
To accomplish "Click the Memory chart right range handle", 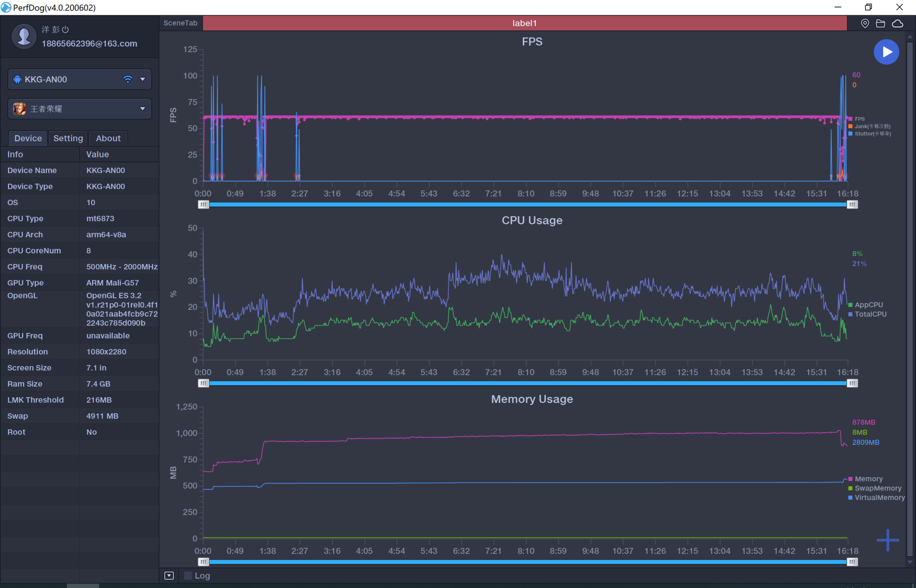I will coord(852,562).
